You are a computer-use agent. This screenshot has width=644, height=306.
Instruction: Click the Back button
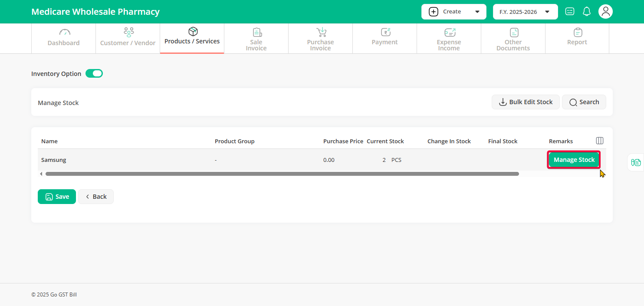(96, 197)
